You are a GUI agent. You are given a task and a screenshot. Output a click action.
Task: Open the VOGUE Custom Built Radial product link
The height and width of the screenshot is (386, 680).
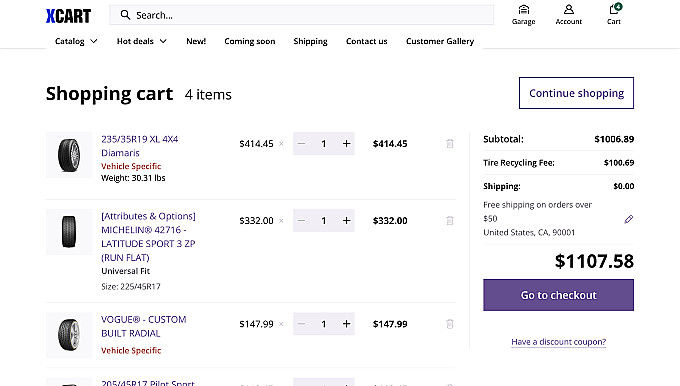pos(144,326)
